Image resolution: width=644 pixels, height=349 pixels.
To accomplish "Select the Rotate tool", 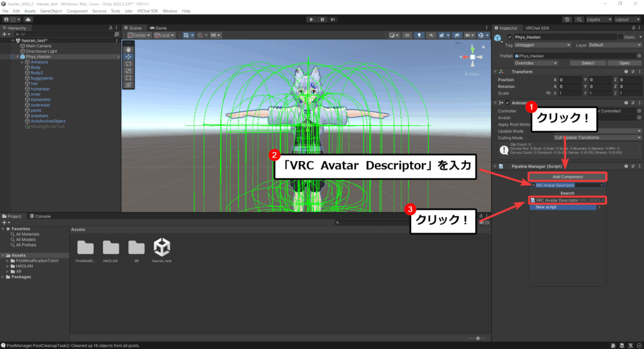I will coord(128,64).
